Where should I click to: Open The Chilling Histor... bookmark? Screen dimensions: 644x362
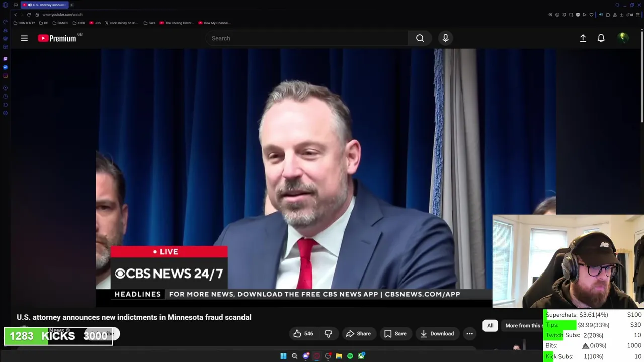click(x=177, y=23)
